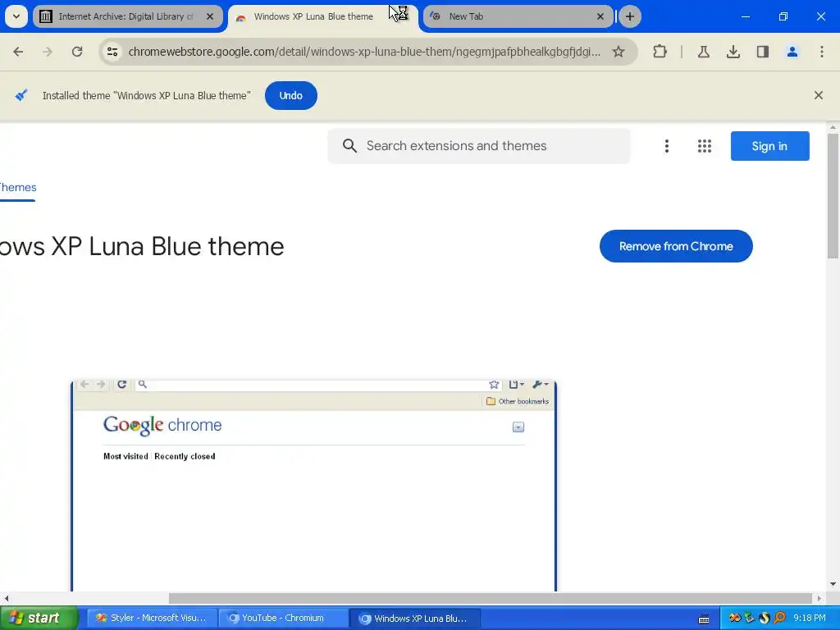Image resolution: width=840 pixels, height=630 pixels.
Task: Click the chromewebstore URL in address bar
Action: [x=364, y=52]
